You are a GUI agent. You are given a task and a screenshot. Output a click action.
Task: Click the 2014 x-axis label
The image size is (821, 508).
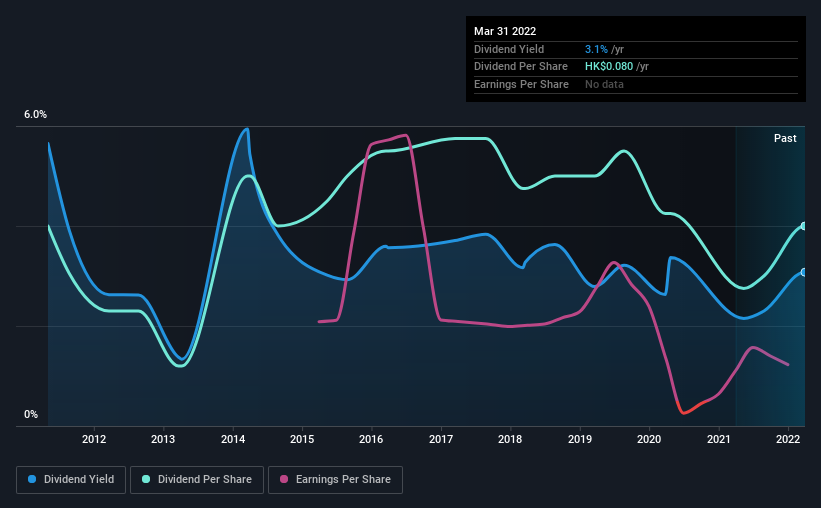(233, 439)
